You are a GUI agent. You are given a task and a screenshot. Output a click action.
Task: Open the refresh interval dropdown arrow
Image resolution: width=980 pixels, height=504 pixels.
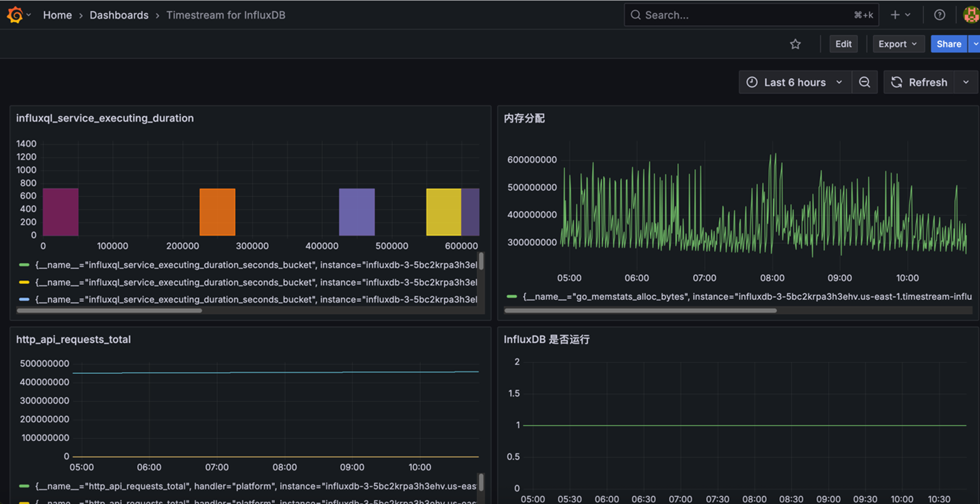coord(966,82)
